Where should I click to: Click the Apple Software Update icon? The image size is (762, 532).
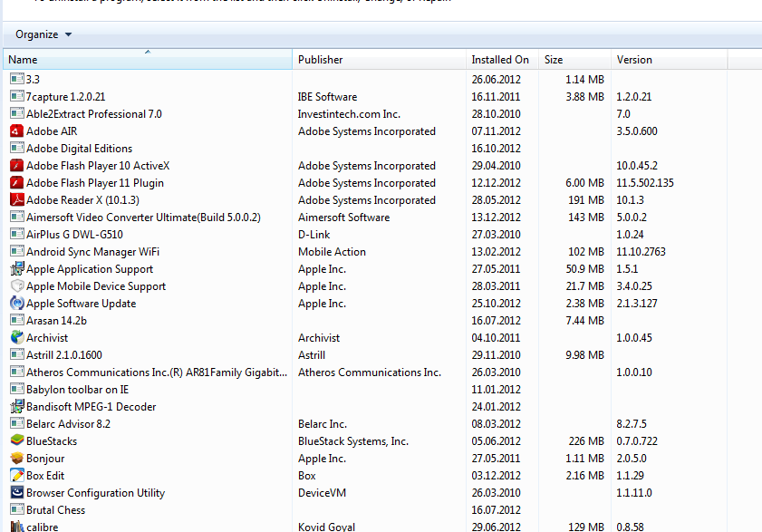[17, 304]
